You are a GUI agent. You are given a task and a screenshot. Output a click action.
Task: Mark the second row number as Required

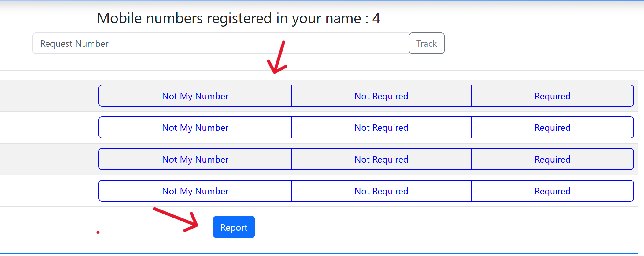(x=552, y=127)
